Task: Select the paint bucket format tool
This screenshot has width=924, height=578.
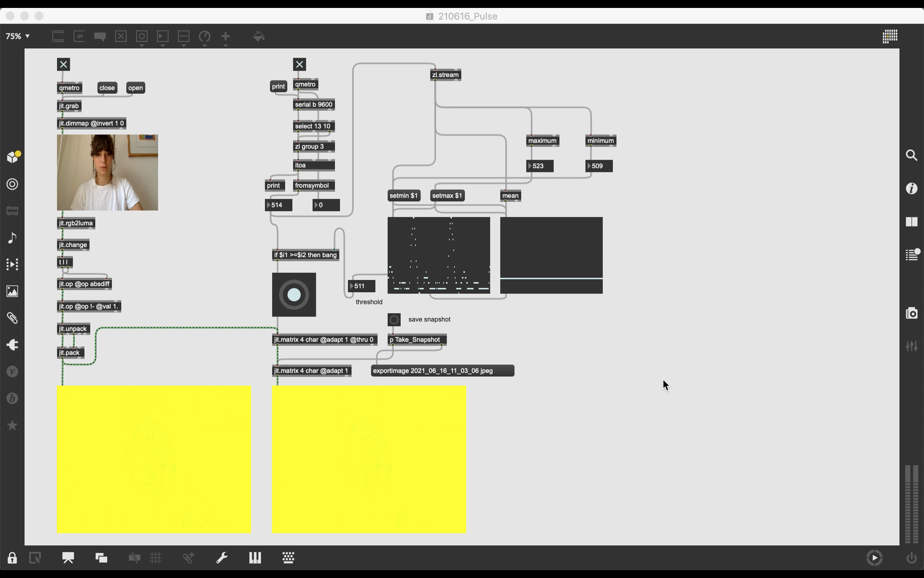Action: pos(259,36)
